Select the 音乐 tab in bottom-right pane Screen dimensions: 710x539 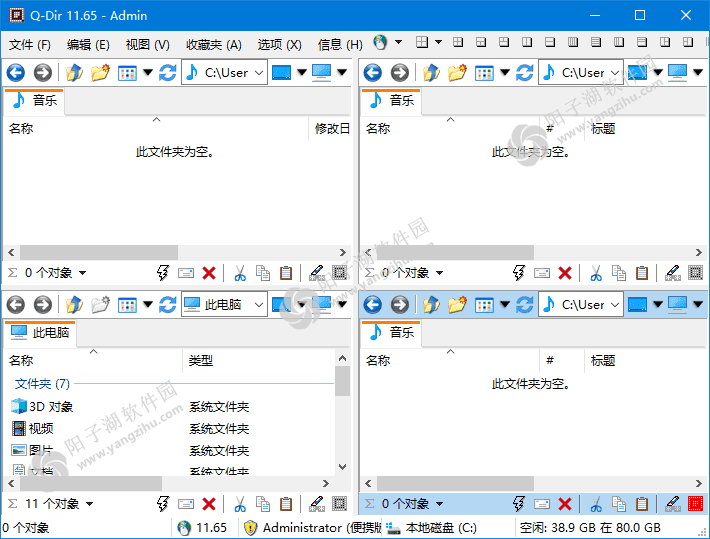392,332
